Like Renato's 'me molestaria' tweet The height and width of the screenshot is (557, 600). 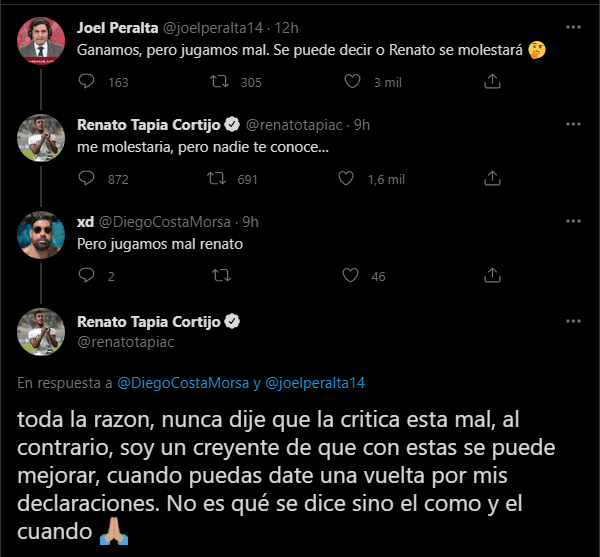(347, 179)
